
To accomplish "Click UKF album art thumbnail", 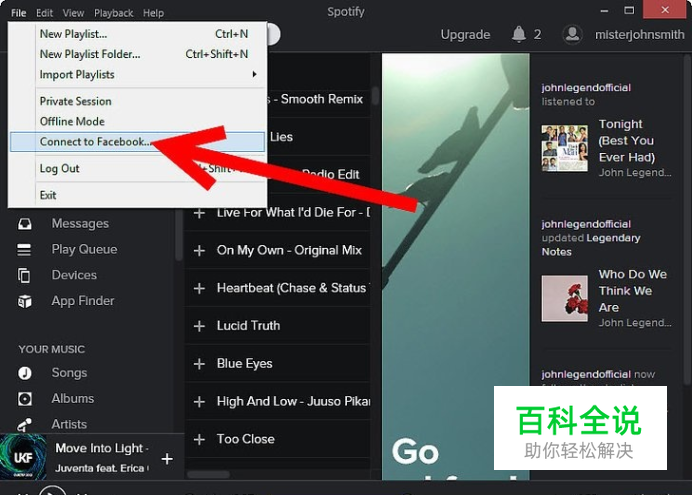I will click(23, 457).
